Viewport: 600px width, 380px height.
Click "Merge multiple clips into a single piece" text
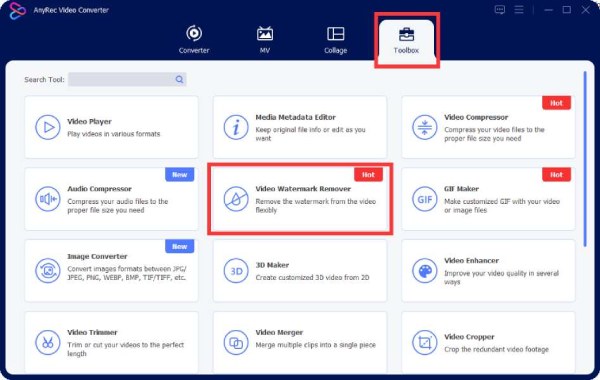pos(315,345)
